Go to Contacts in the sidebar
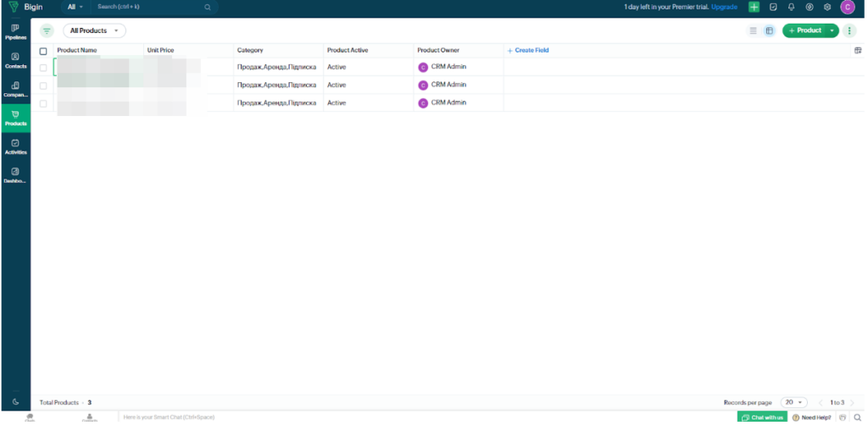868x431 pixels. tap(15, 60)
